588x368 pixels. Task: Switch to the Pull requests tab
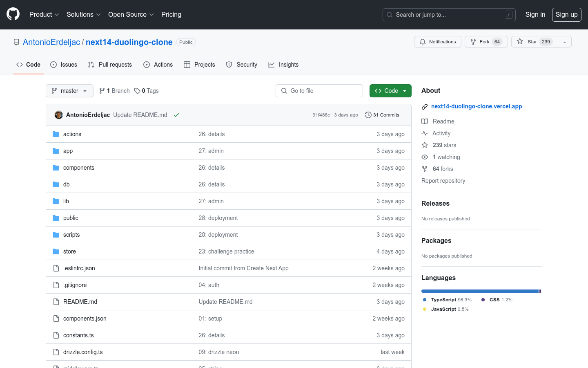110,65
